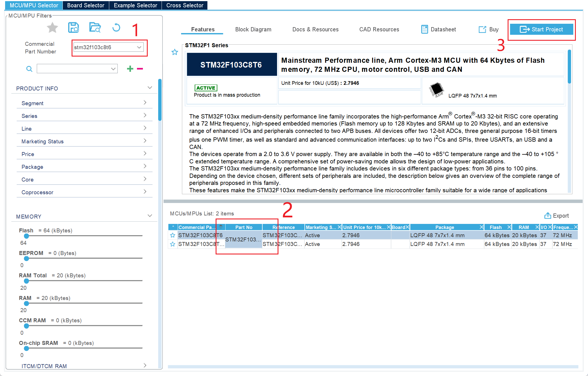Open the Datasheet document icon

tap(424, 29)
